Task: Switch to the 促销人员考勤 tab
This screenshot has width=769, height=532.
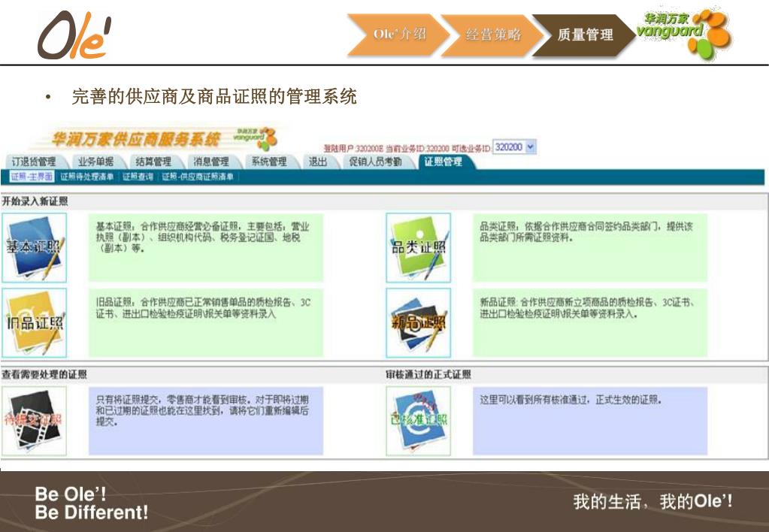Action: tap(376, 162)
